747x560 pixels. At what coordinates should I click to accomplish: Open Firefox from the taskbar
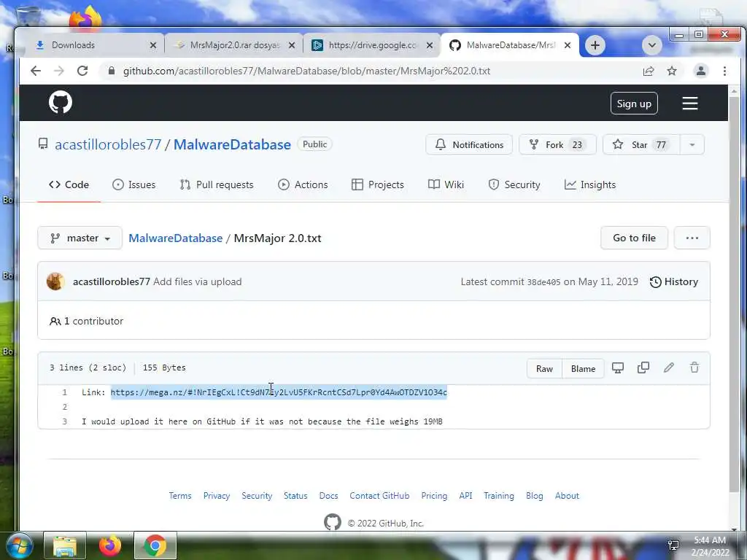[110, 545]
